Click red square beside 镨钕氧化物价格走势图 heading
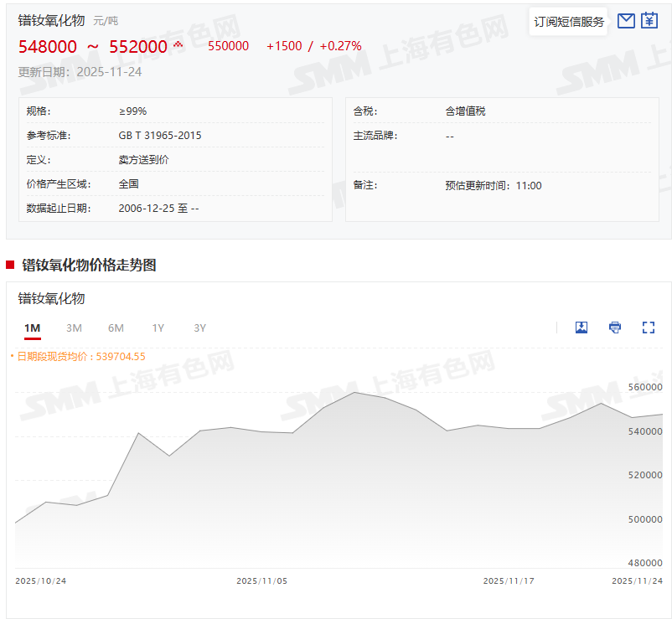This screenshot has height=619, width=672. (10, 266)
